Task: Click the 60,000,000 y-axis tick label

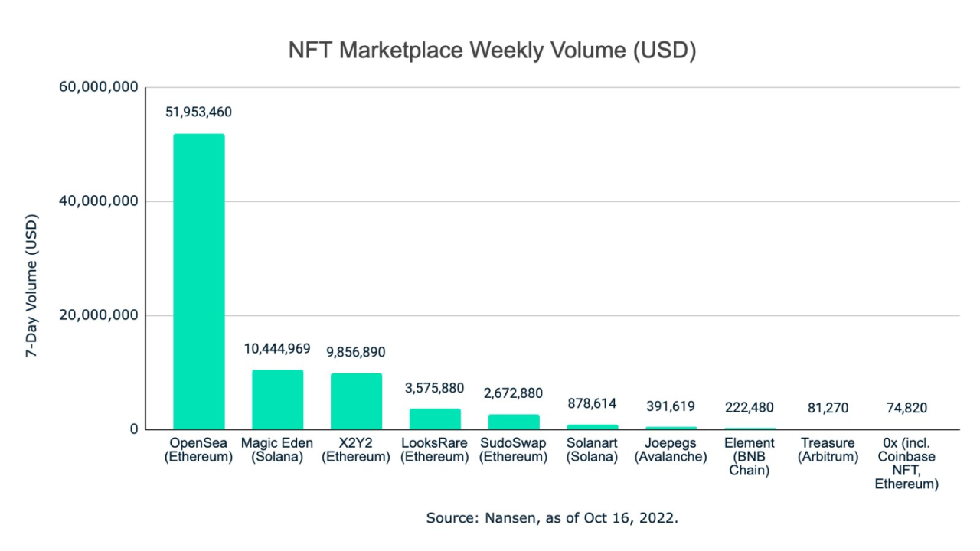Action: tap(99, 87)
